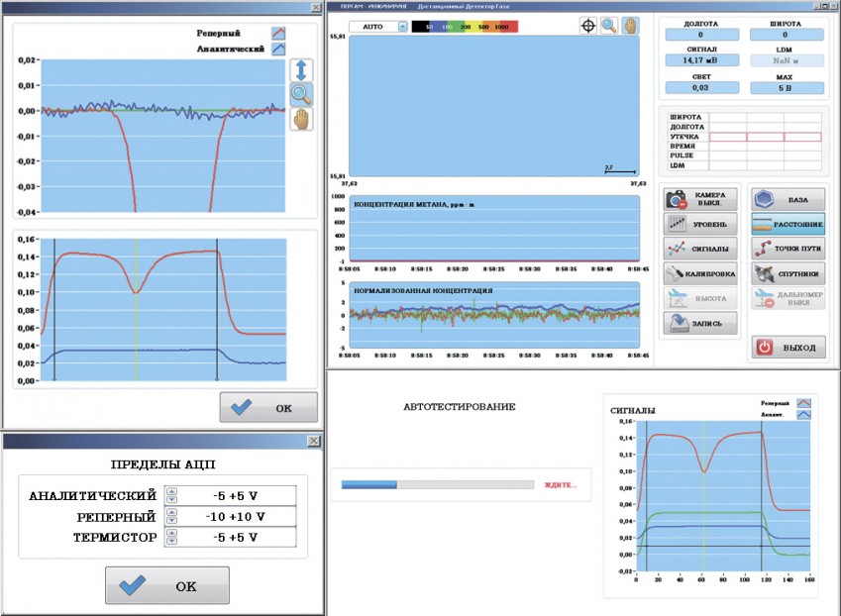The height and width of the screenshot is (616, 841).
Task: Click stepper arrows for АНАЛИТИЧЕСКИЙ ADC limit
Action: tap(171, 495)
